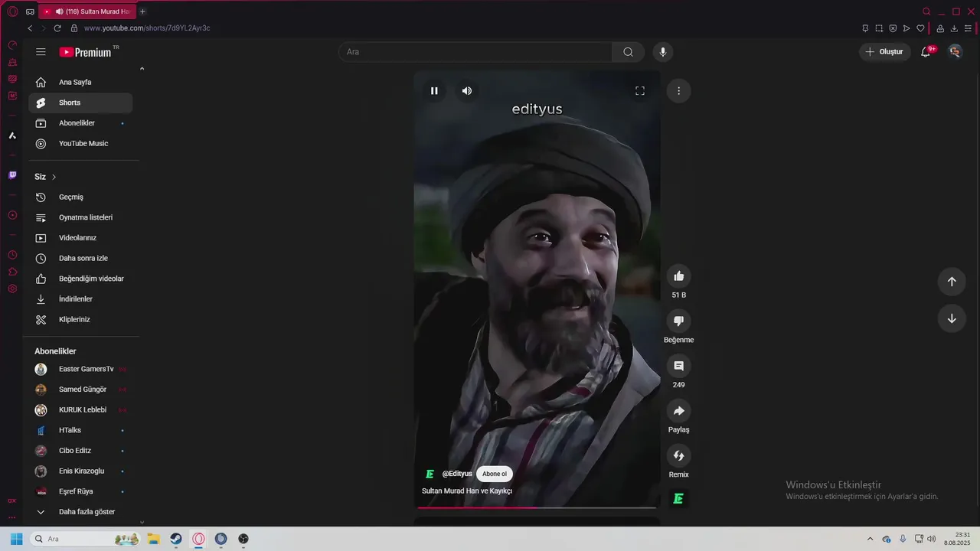980x551 pixels.
Task: Open Twitch in the Opera sidebar
Action: coord(12,175)
